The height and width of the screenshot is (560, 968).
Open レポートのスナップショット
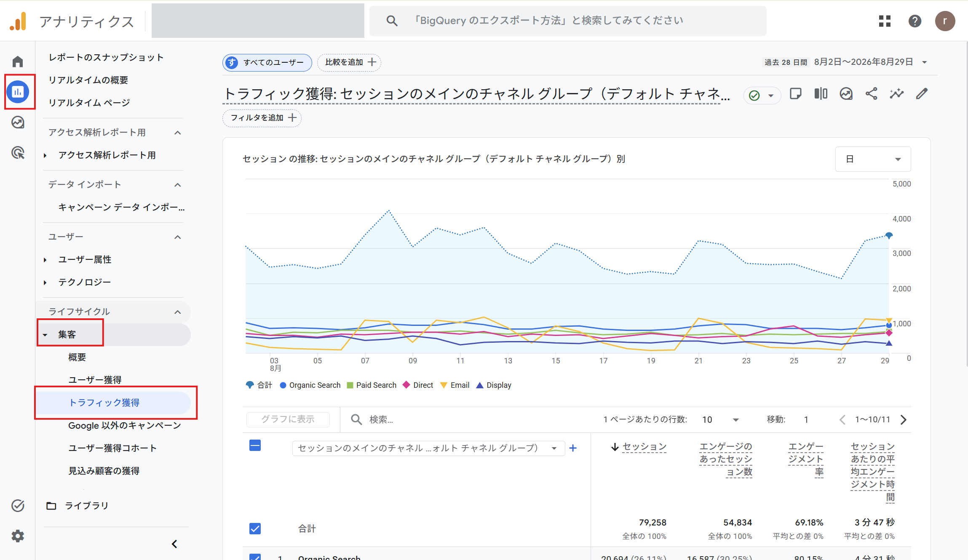pyautogui.click(x=106, y=57)
